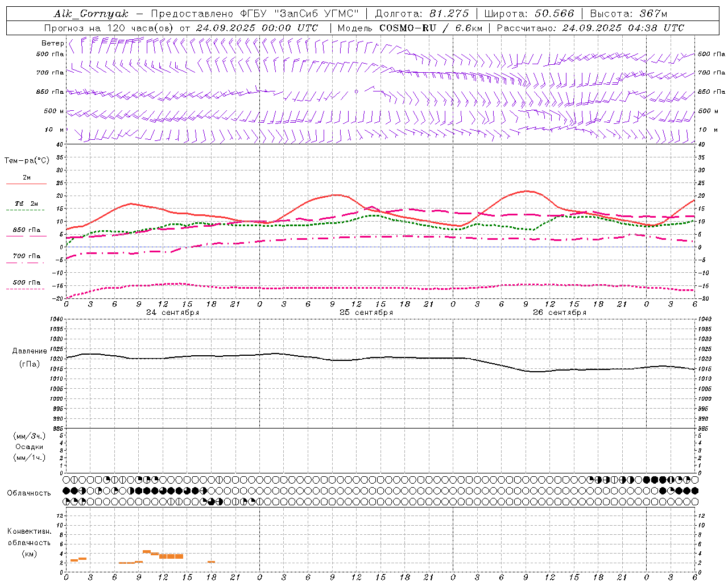Click the '850 гПа' temperature legend label
Image resolution: width=728 pixels, height=582 pixels.
(27, 230)
